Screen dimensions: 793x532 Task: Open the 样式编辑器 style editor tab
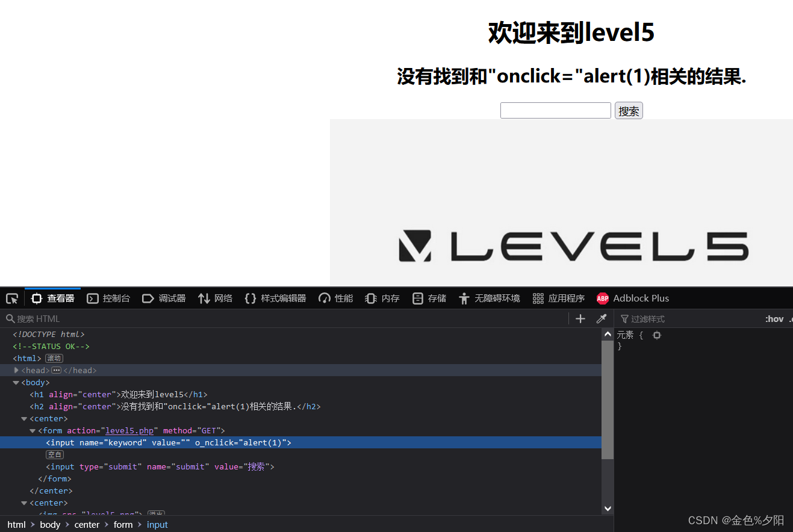[x=275, y=298]
